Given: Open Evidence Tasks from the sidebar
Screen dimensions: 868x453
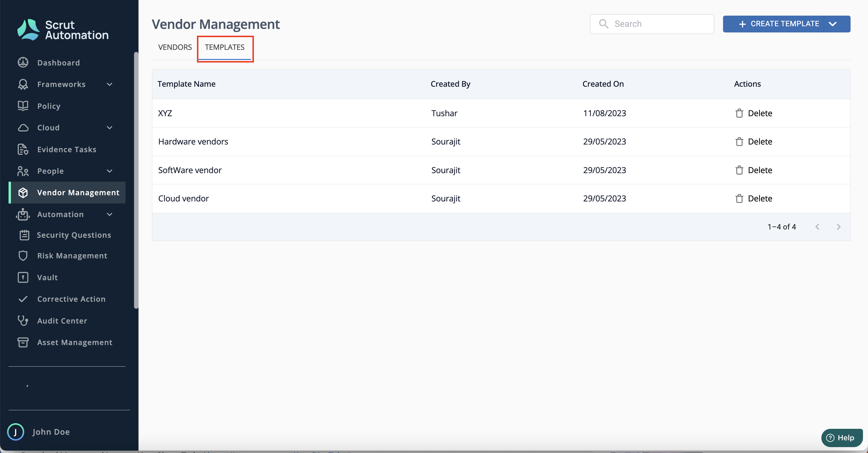Looking at the screenshot, I should click(x=67, y=150).
